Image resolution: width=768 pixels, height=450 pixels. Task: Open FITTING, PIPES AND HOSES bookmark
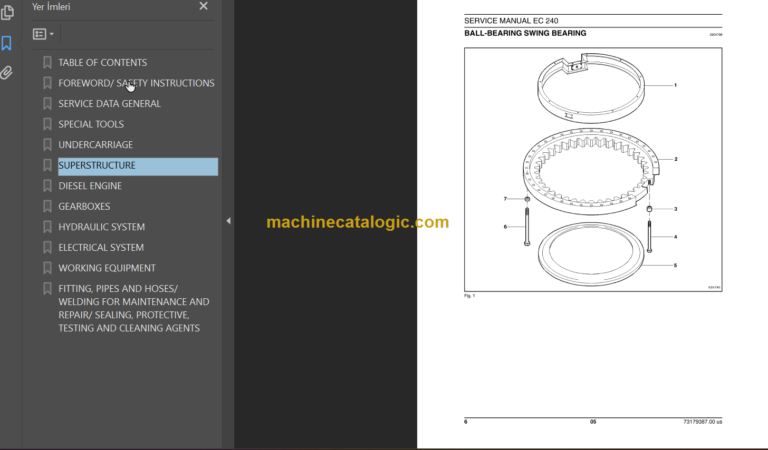[x=134, y=308]
